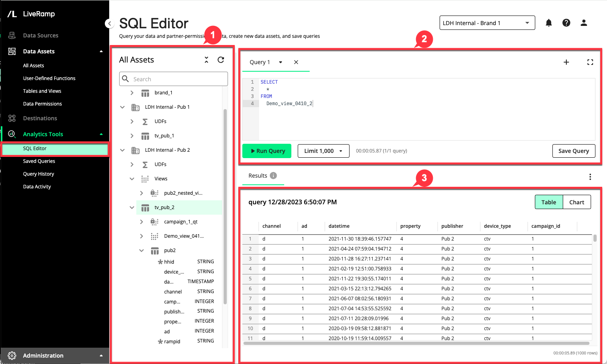The height and width of the screenshot is (364, 607).
Task: Open Tables and Views page
Action: (x=42, y=91)
